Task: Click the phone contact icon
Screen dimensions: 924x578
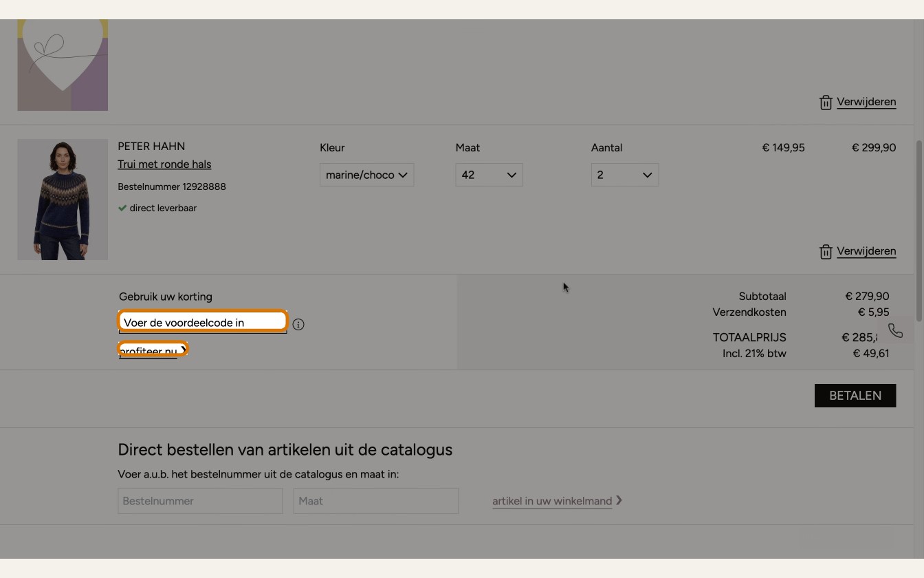Action: click(x=895, y=331)
